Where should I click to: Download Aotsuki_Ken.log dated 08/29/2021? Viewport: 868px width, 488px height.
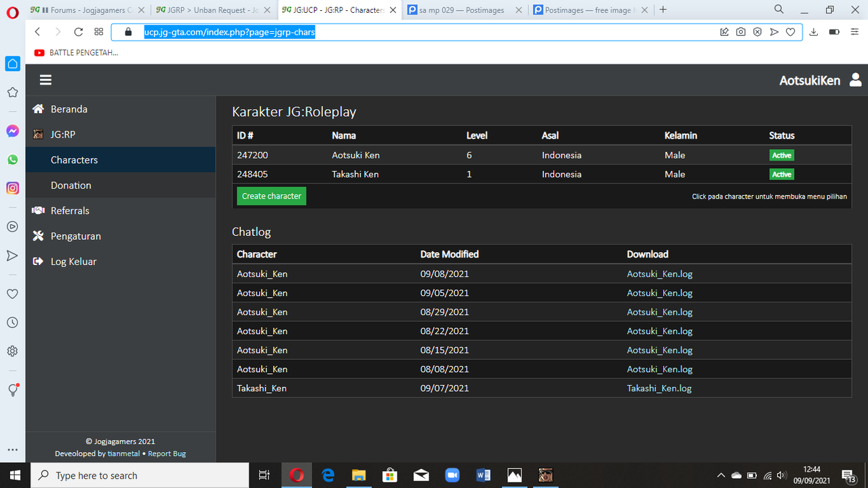659,312
